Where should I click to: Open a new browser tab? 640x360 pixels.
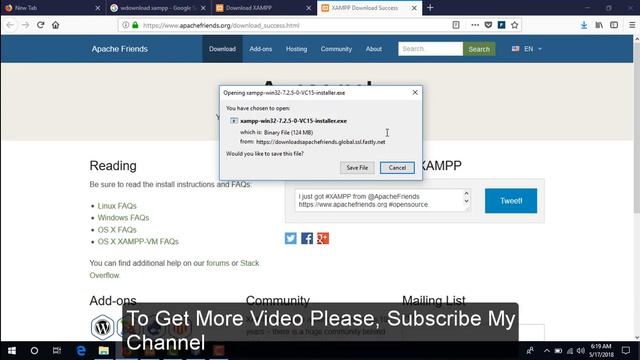[x=430, y=8]
